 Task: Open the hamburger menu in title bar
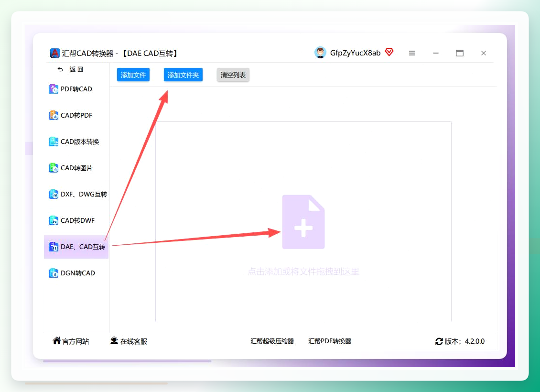412,53
